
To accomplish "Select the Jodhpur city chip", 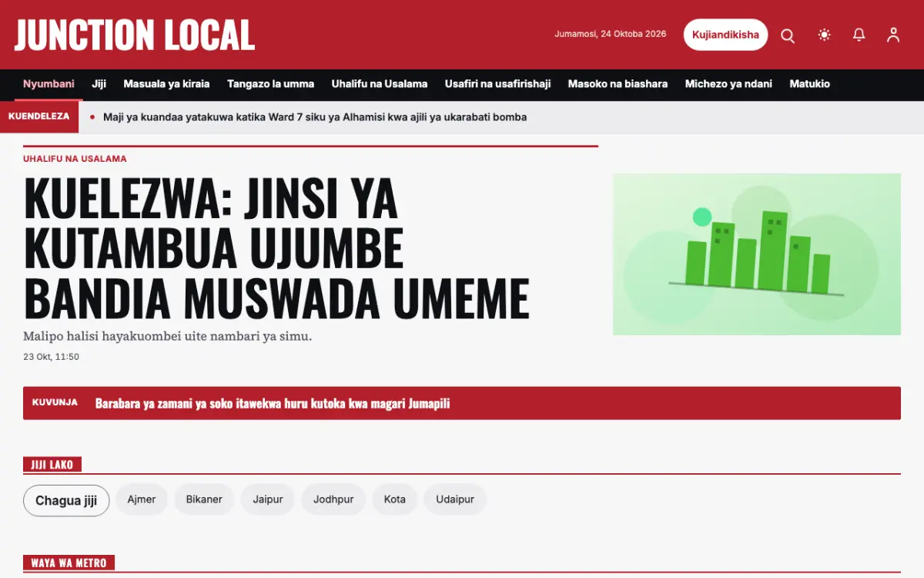I will 333,499.
